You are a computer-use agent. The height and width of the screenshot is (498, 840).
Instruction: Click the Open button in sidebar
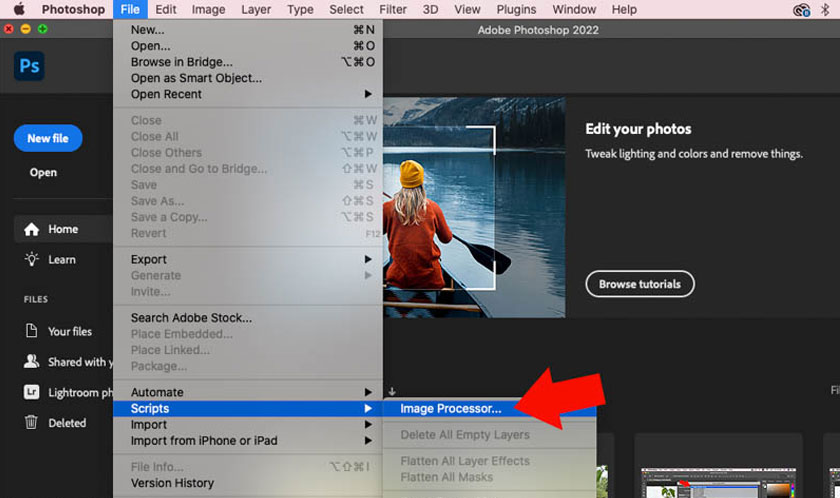point(43,172)
